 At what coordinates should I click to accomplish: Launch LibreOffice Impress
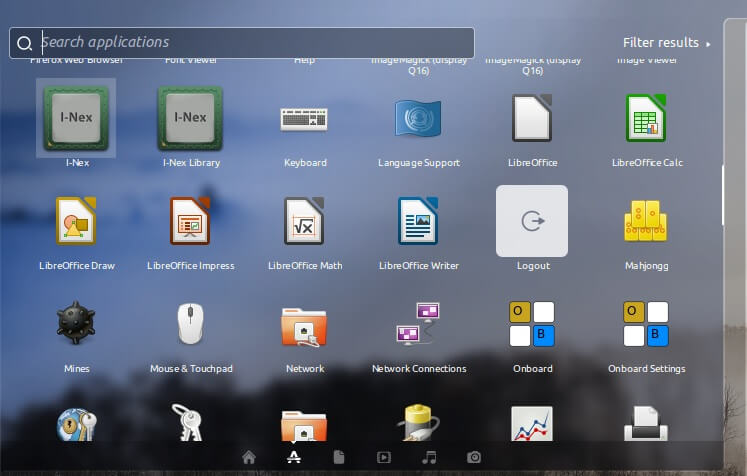coord(190,221)
